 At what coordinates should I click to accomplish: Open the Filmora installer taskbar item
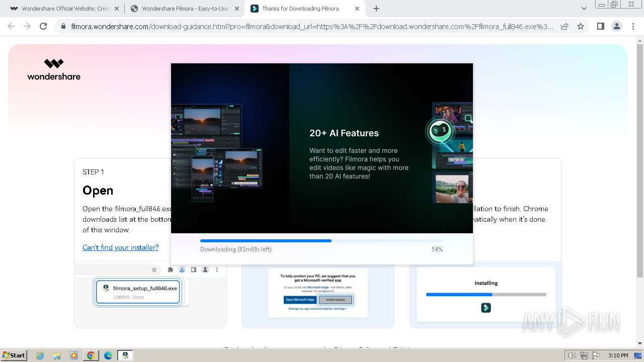[125, 355]
